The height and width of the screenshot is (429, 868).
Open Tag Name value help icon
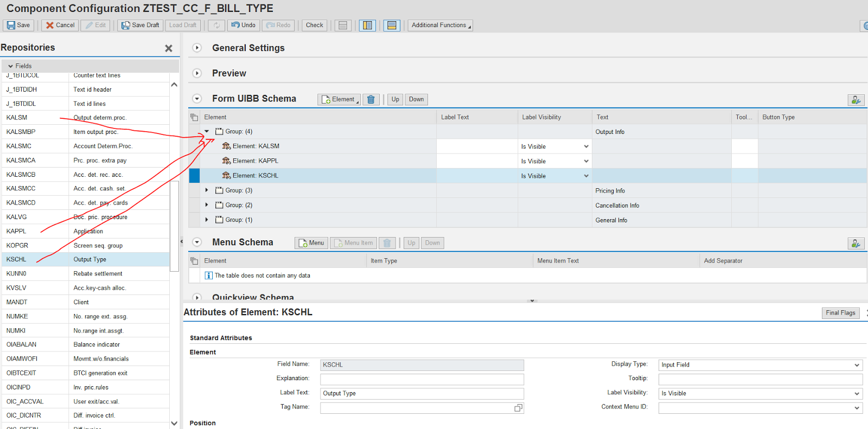click(x=518, y=408)
